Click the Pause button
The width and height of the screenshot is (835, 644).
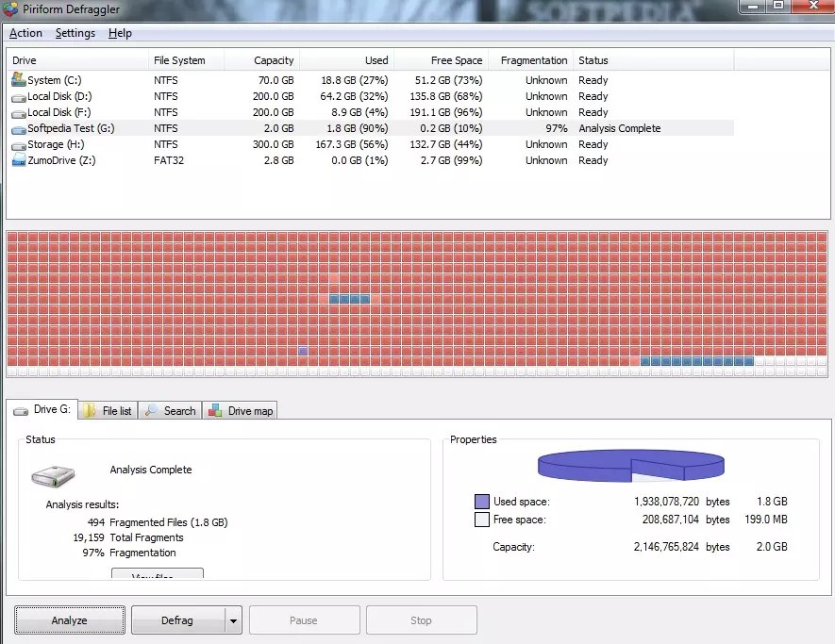pyautogui.click(x=304, y=620)
